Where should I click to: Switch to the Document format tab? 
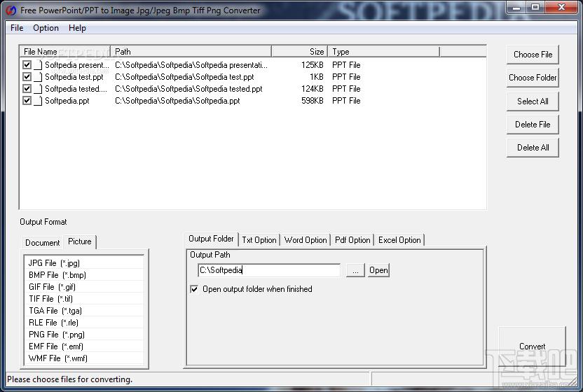(x=42, y=243)
